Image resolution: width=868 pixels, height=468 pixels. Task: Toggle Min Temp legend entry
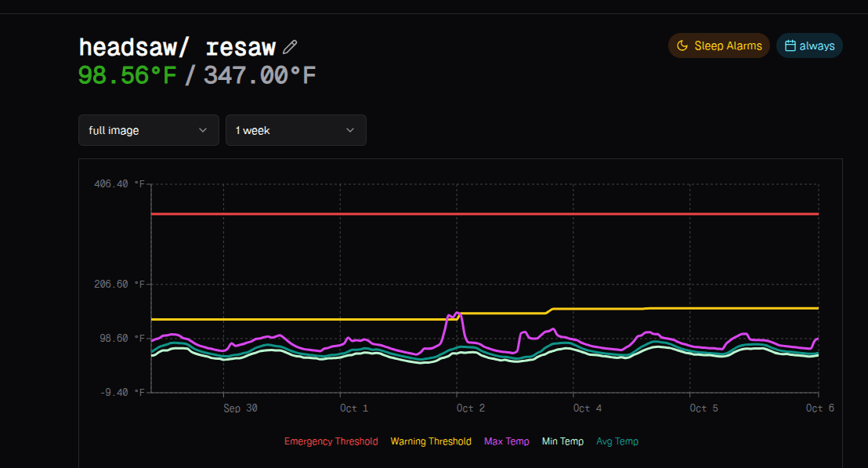[x=562, y=441]
